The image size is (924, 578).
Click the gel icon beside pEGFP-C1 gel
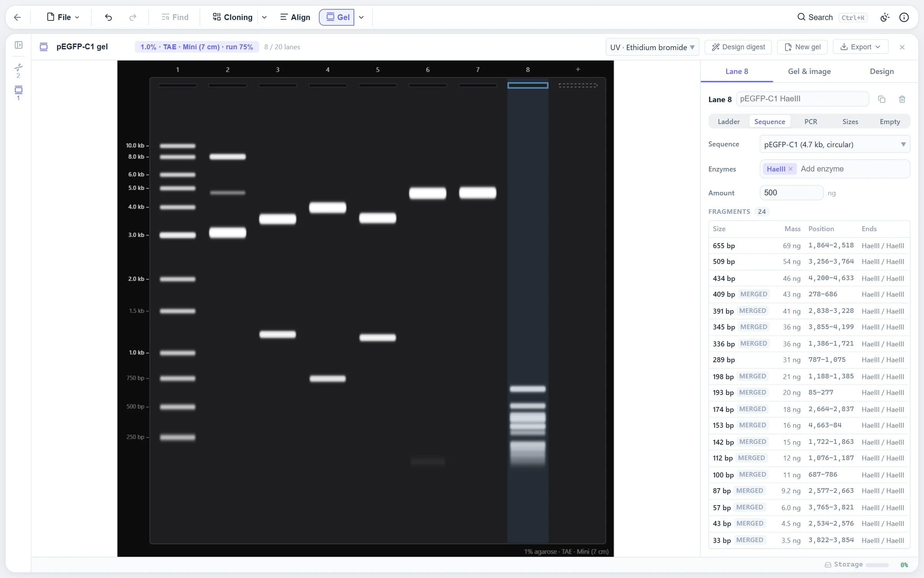click(x=44, y=47)
